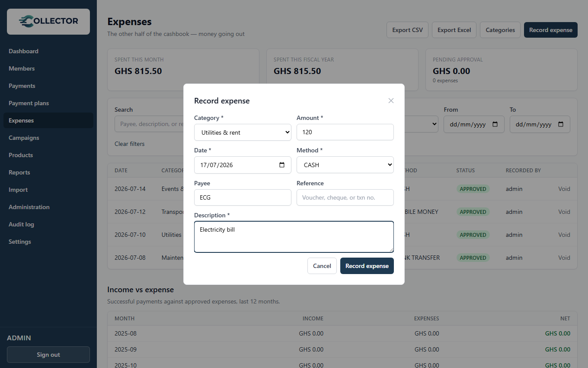Click the NET column header
The width and height of the screenshot is (588, 368).
[565, 319]
